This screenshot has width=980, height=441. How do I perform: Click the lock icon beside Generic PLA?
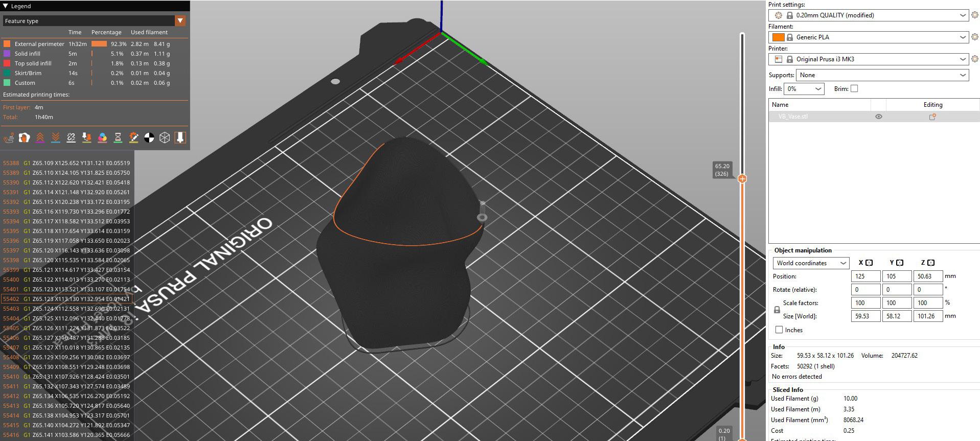pyautogui.click(x=790, y=37)
